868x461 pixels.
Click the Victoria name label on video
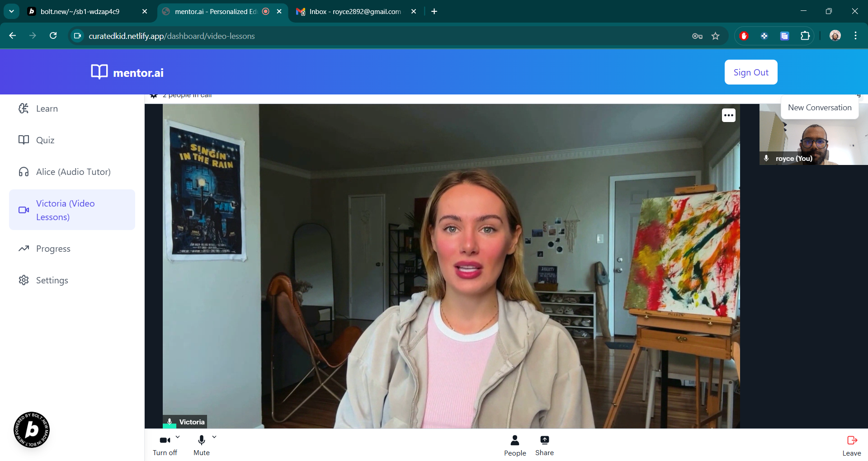tap(192, 422)
